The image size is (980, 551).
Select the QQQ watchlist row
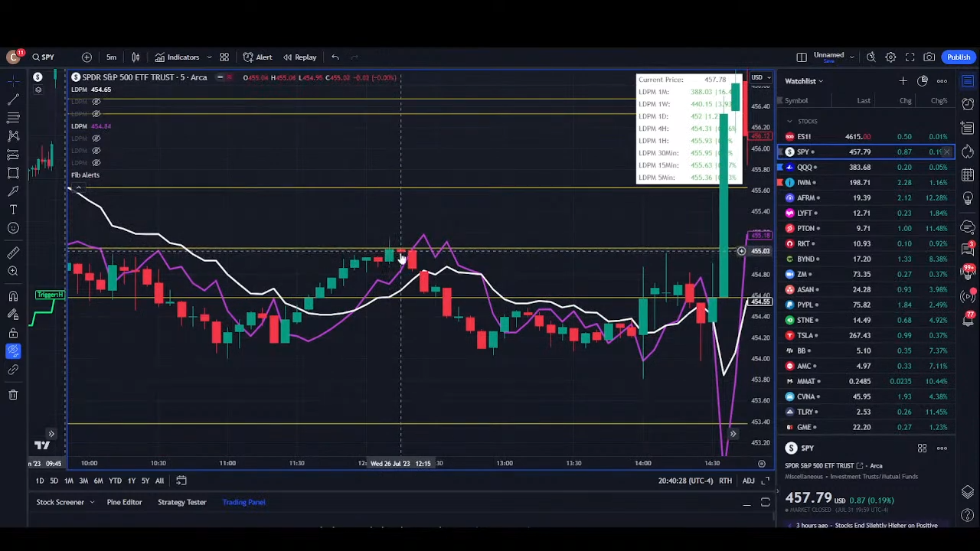tap(867, 167)
